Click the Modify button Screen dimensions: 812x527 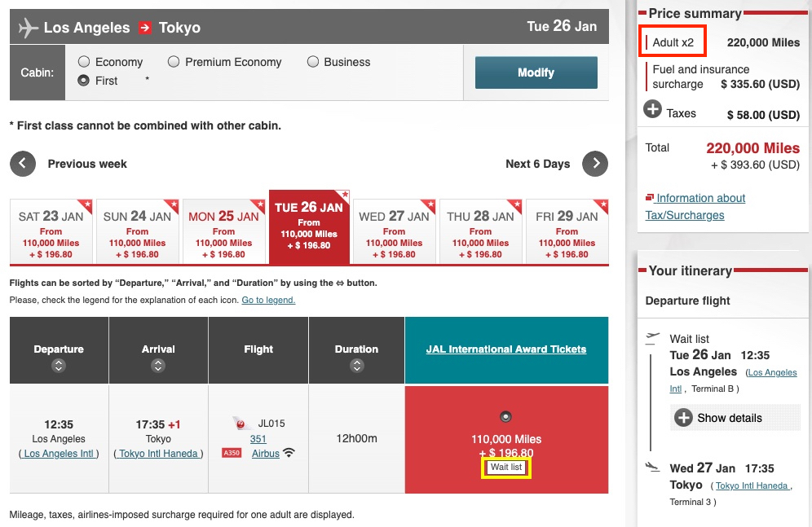click(536, 72)
